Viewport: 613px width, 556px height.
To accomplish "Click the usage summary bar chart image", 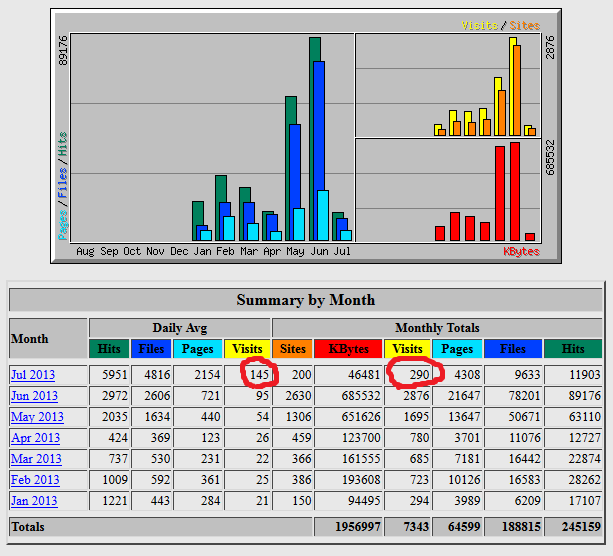I will pyautogui.click(x=306, y=136).
